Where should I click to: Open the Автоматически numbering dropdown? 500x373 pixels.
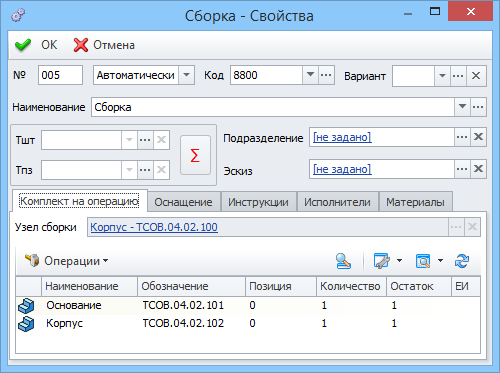tap(187, 75)
